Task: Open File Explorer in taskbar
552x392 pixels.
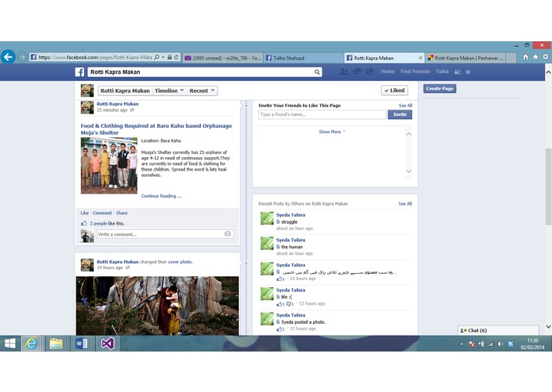Action: click(56, 343)
